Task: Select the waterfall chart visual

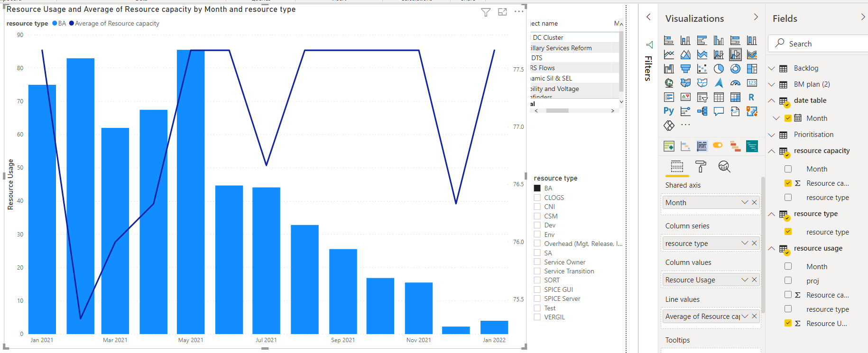Action: click(669, 69)
